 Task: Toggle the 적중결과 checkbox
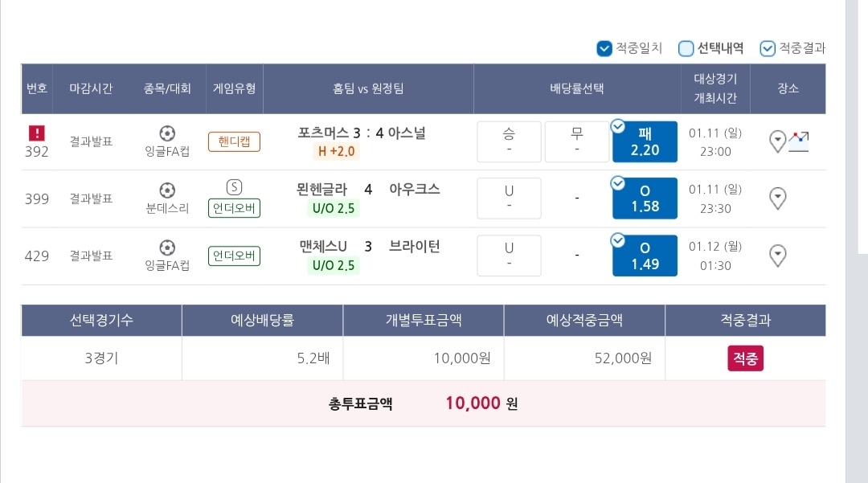pyautogui.click(x=768, y=49)
